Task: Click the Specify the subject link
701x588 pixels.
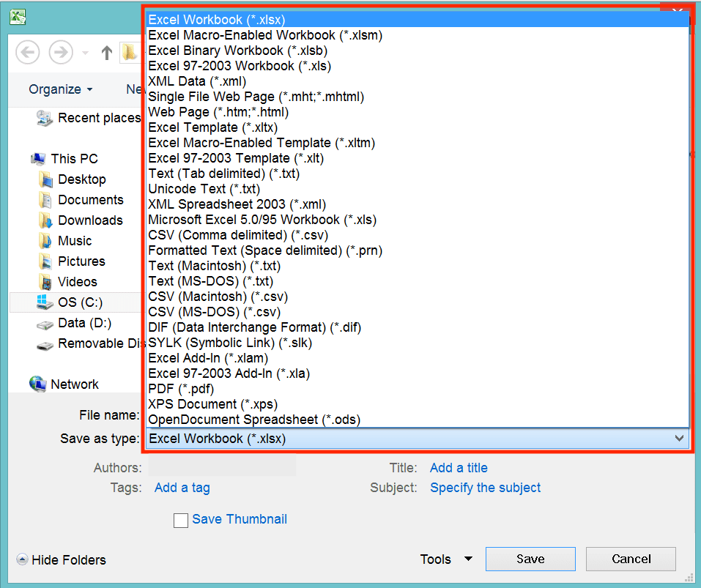Action: 485,488
